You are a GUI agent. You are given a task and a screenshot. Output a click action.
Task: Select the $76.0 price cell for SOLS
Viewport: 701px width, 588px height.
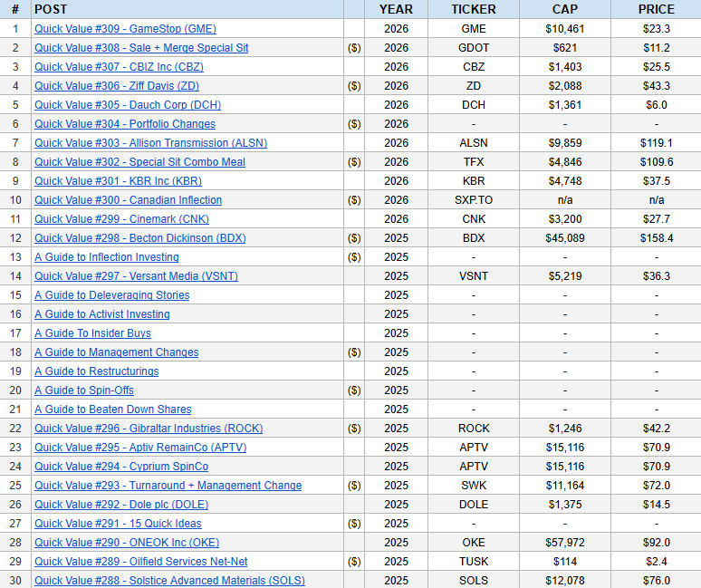click(x=657, y=580)
